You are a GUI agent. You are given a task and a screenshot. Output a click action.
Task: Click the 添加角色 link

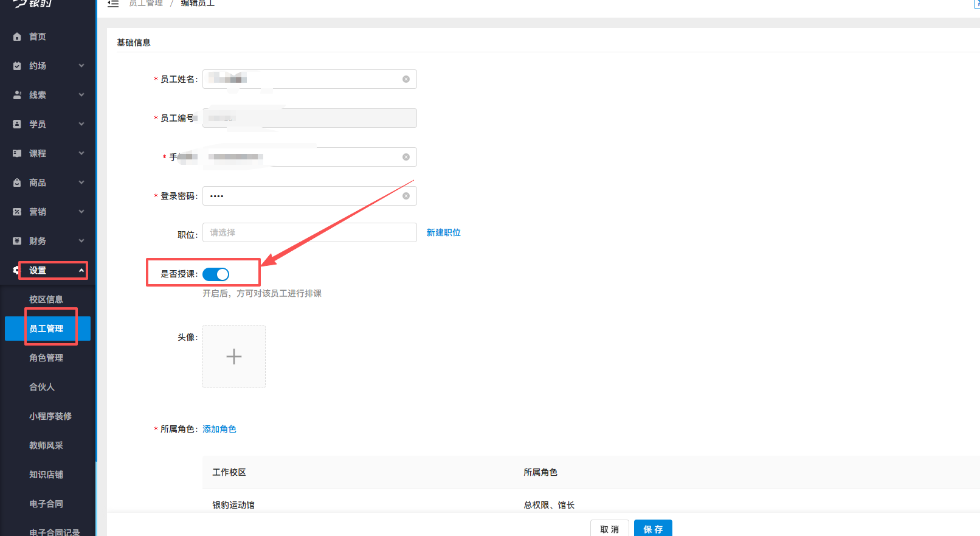(x=219, y=430)
